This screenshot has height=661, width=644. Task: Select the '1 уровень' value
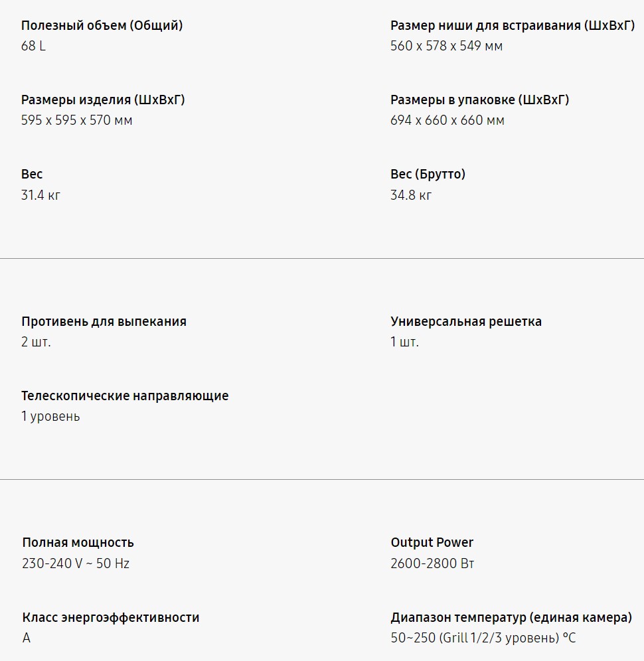(50, 417)
